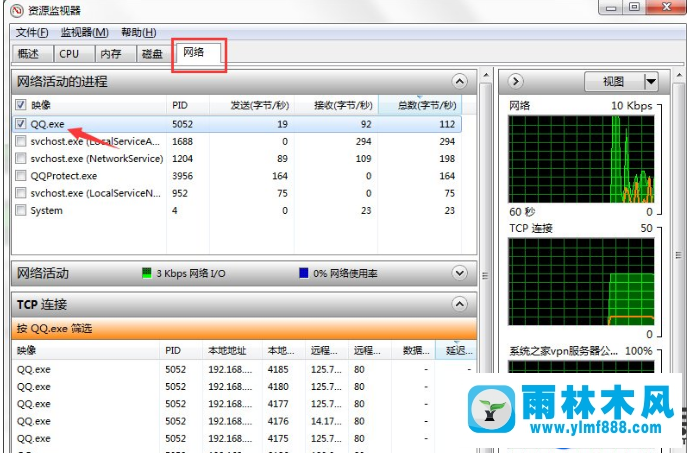Select QQ.exe process name in process list
The height and width of the screenshot is (453, 687).
point(47,124)
